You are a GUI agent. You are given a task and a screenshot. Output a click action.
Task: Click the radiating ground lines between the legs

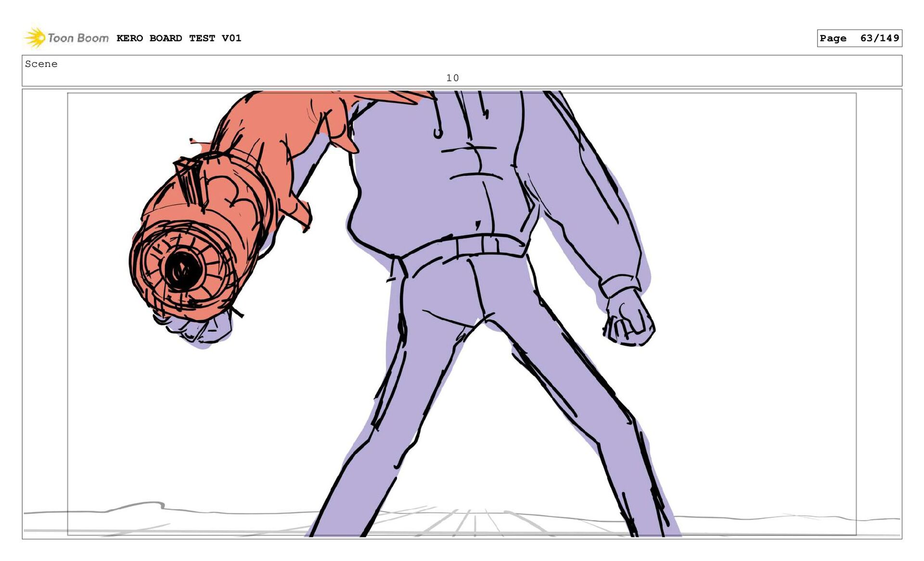click(x=474, y=522)
